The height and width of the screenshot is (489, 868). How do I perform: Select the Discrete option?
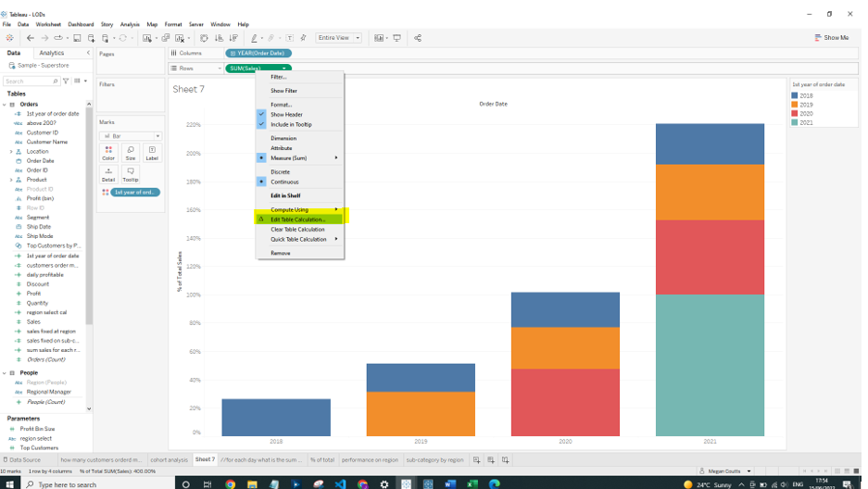280,172
